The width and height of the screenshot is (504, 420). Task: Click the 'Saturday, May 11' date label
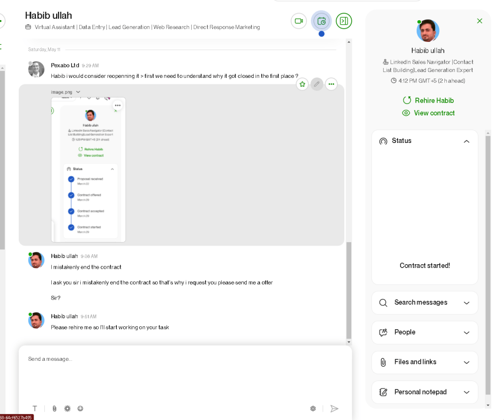(x=44, y=49)
